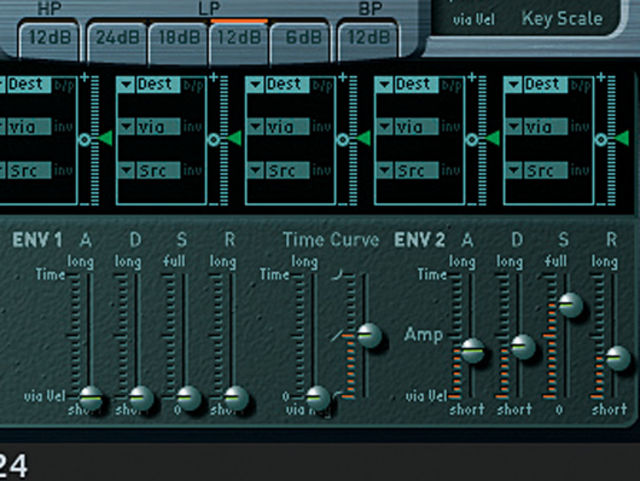This screenshot has width=640, height=481.
Task: Open the Src dropdown in the rightmost router slot
Action: 536,170
